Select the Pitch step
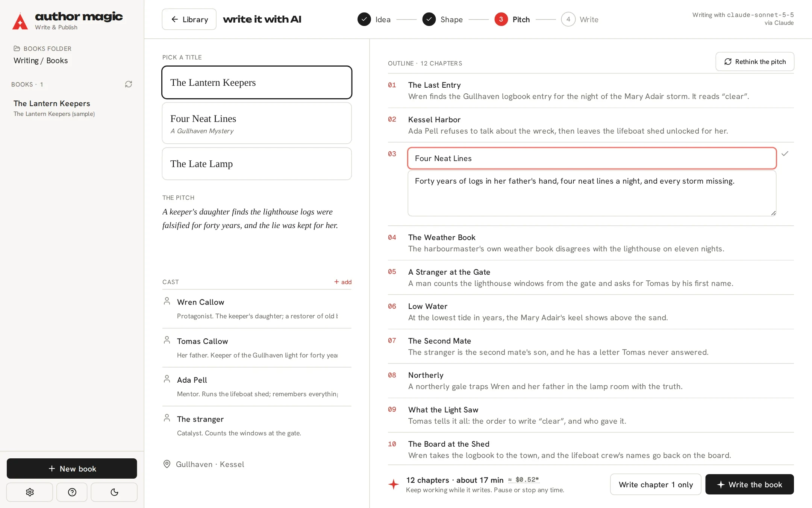 pyautogui.click(x=512, y=20)
